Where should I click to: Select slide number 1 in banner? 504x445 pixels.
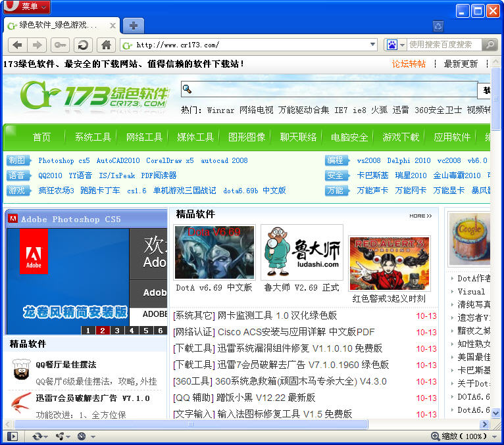pos(88,331)
